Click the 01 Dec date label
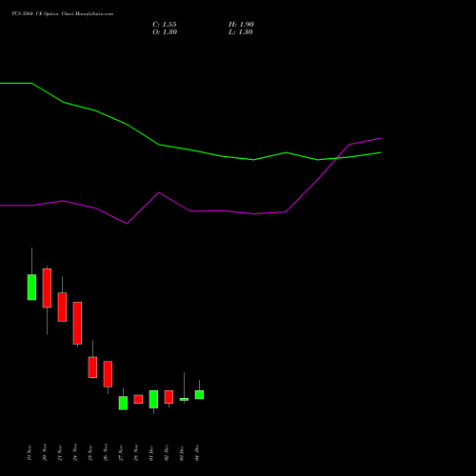The height and width of the screenshot is (476, 476). 151,453
